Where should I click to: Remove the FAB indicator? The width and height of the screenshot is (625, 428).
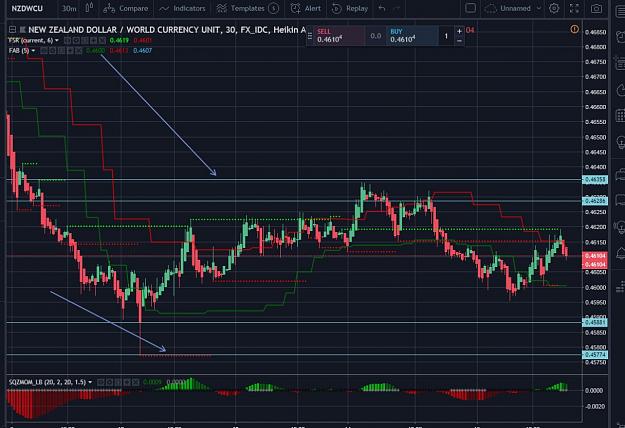(79, 51)
